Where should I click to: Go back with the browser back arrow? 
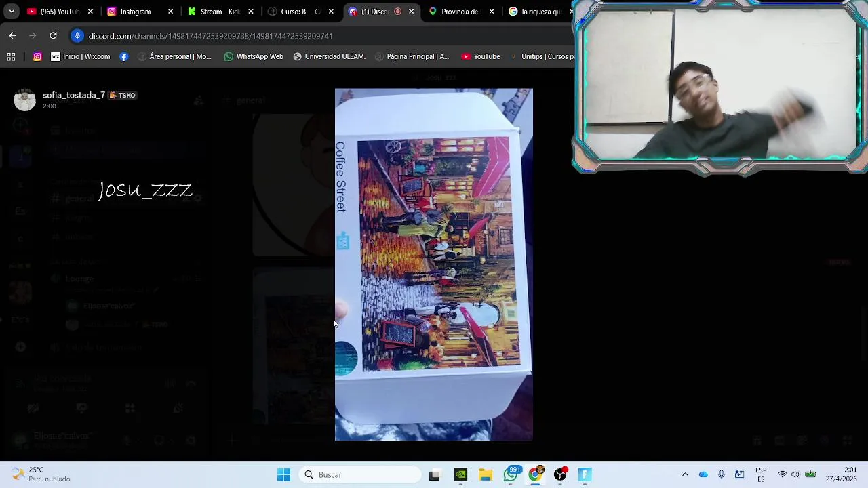12,35
